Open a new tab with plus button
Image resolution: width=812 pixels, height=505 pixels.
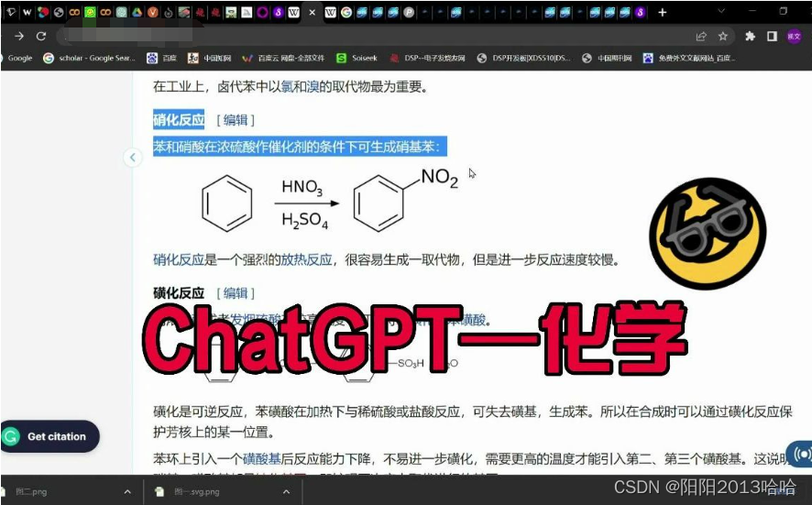663,12
